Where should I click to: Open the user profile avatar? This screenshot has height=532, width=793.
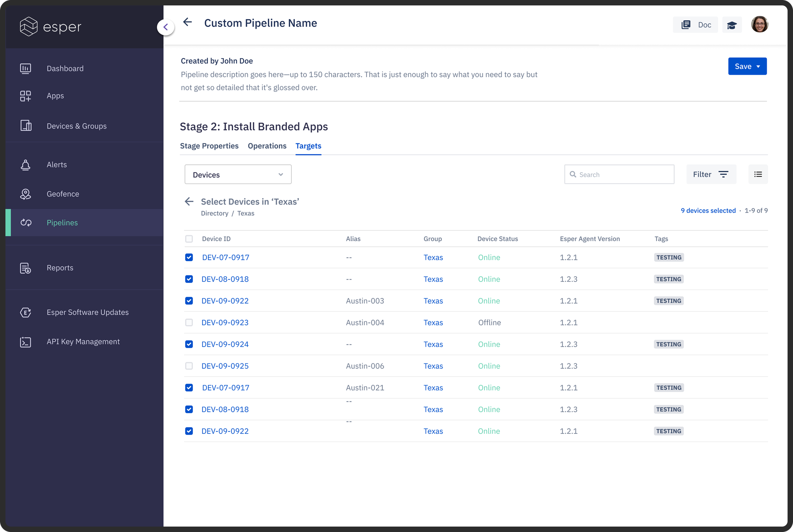[x=759, y=24]
